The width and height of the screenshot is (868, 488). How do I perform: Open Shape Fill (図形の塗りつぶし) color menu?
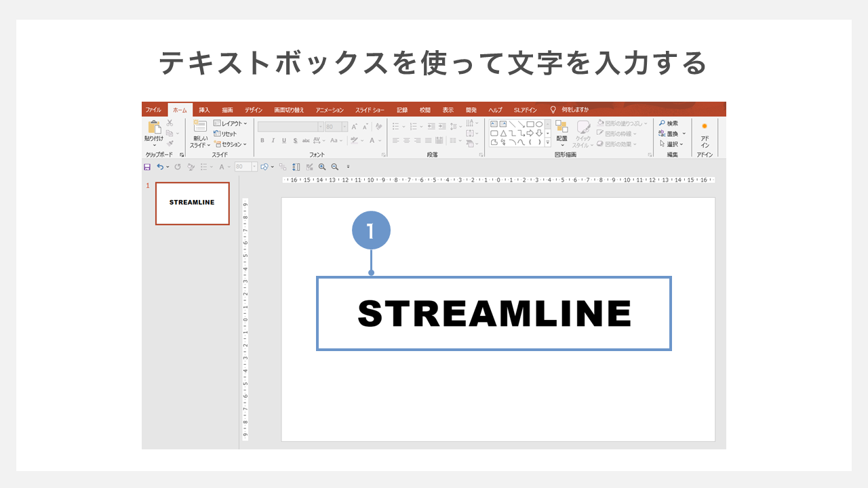(x=622, y=123)
